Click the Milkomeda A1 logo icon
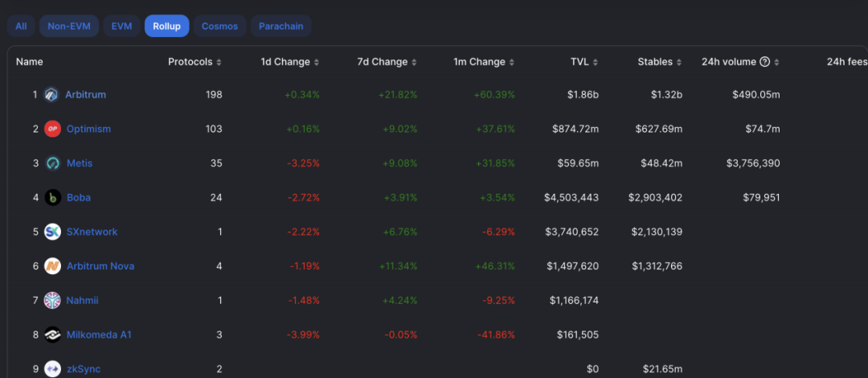The width and height of the screenshot is (868, 378). tap(52, 335)
